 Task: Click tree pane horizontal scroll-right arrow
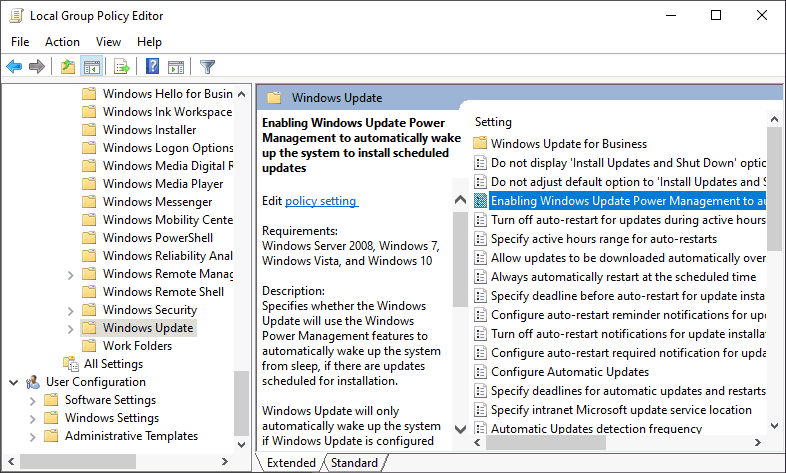pos(225,461)
